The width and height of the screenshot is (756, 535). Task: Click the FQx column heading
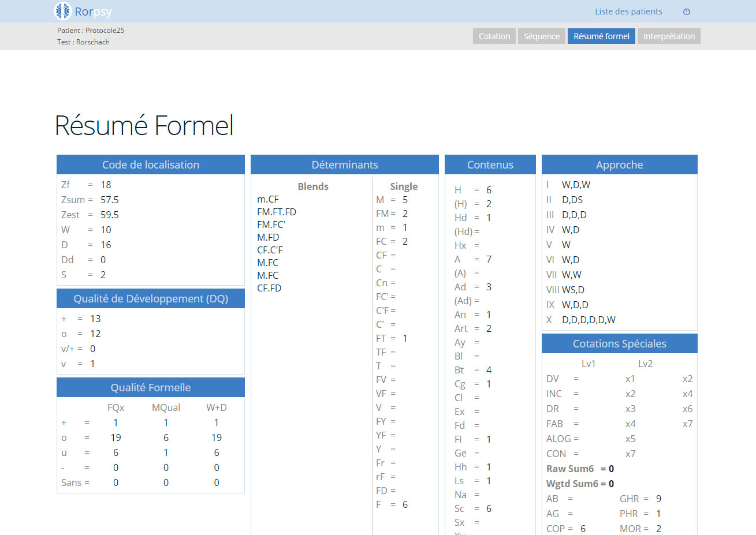[x=116, y=407]
